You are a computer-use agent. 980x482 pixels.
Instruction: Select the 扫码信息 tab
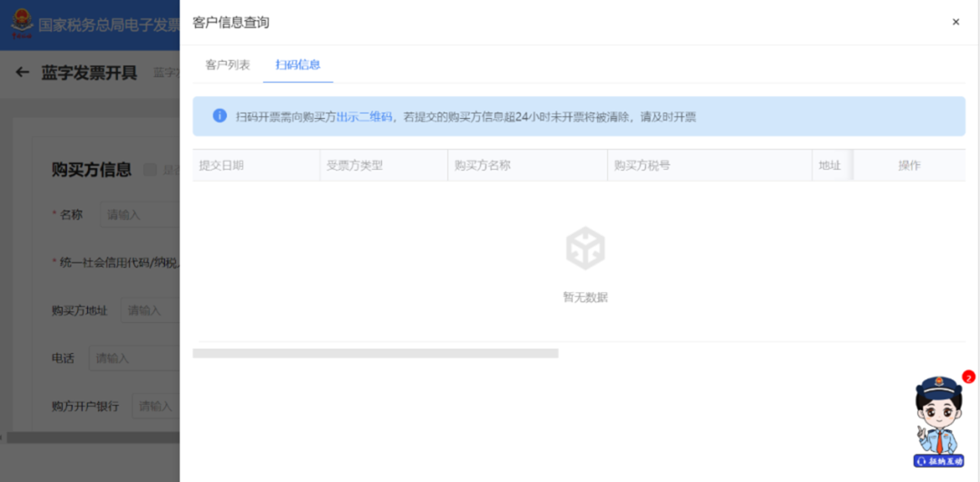coord(298,65)
